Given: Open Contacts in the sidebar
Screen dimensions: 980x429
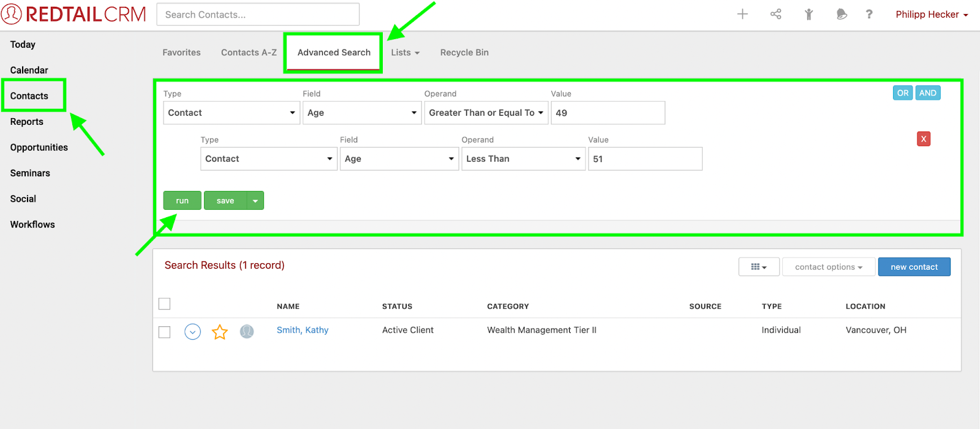Looking at the screenshot, I should 29,96.
